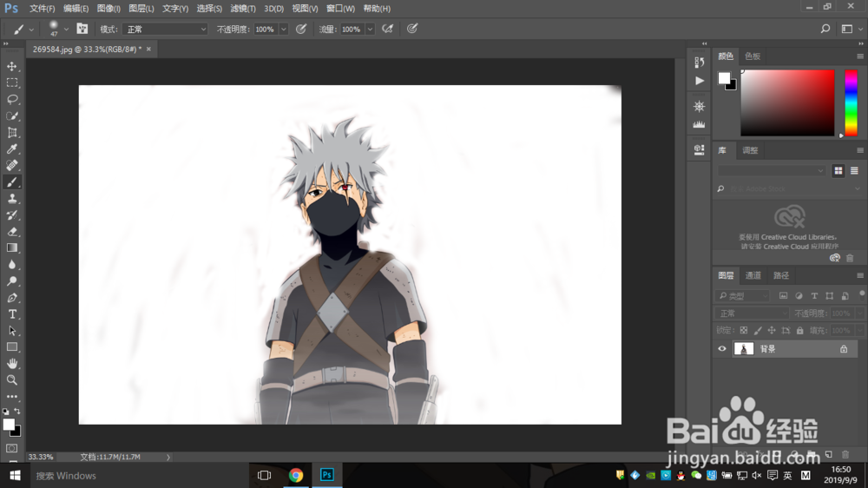Toggle lock image pixels brush icon

(758, 331)
